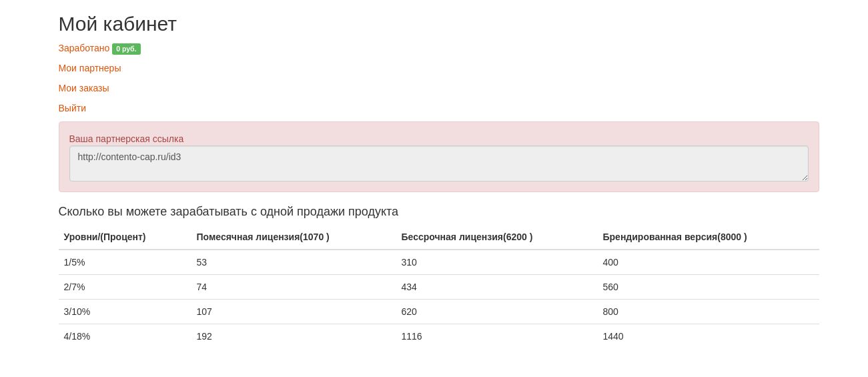
Task: Select the 2/7% level row cell
Action: 74,287
